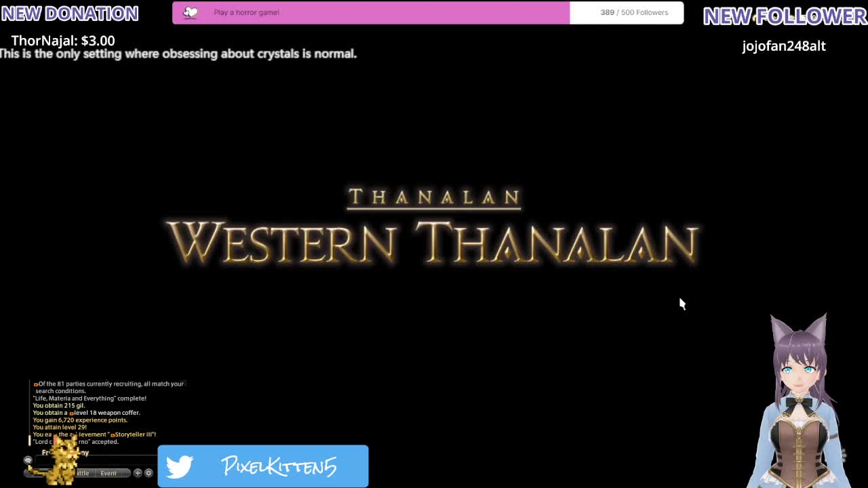This screenshot has width=868, height=488.
Task: Click 'You obtain 215 gil.' chat line
Action: pyautogui.click(x=59, y=405)
